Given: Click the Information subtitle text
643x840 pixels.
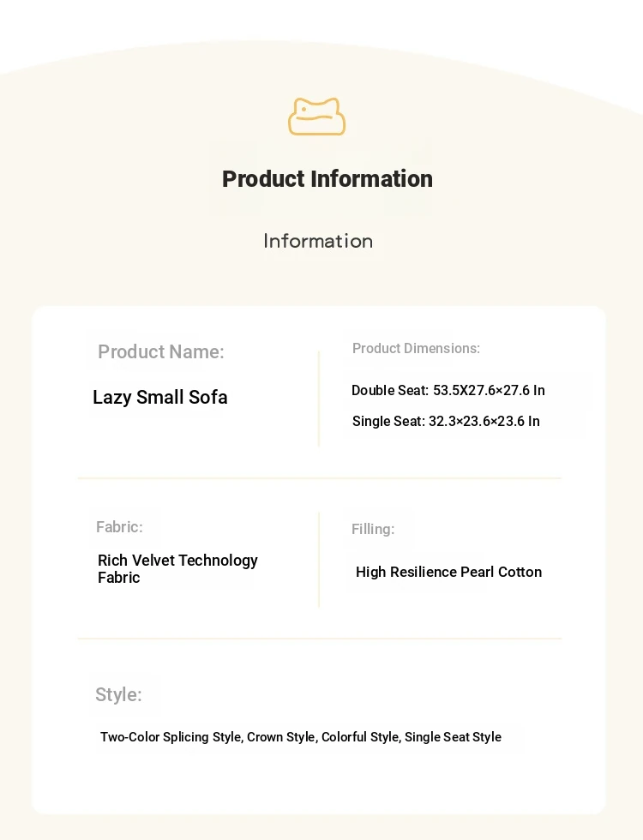Looking at the screenshot, I should 318,241.
